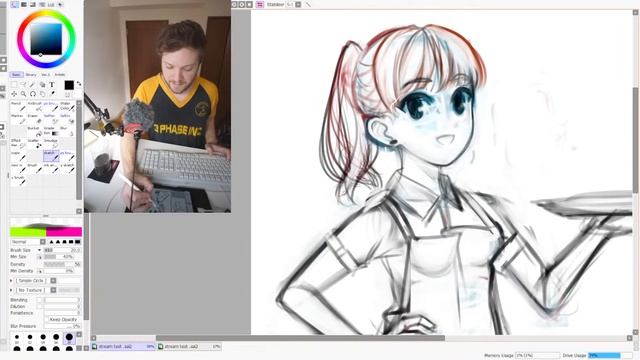Expand the No Texture section

click(11, 290)
